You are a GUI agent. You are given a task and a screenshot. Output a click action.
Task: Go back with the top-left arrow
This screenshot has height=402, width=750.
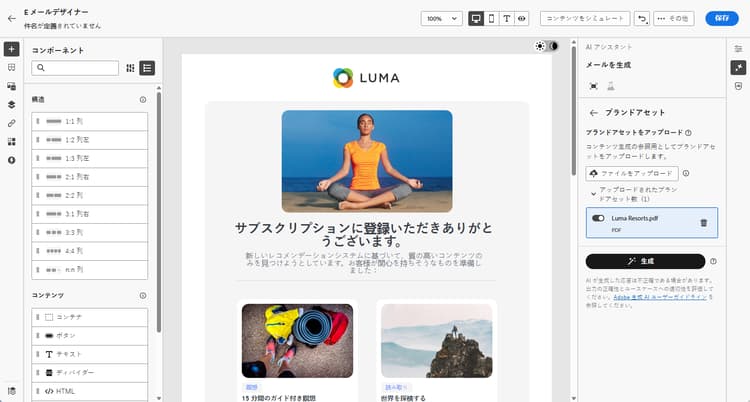point(11,19)
